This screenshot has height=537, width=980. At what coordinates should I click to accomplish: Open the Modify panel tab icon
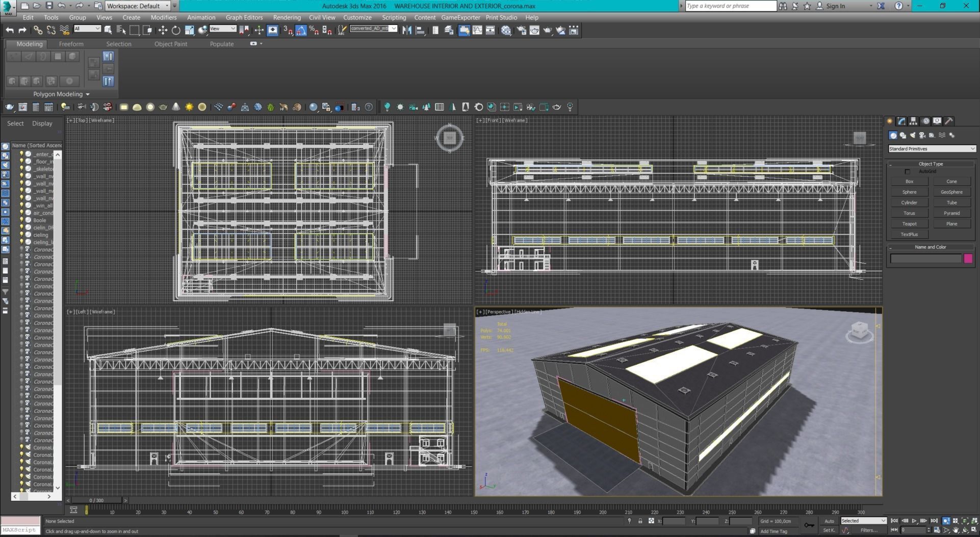(901, 121)
